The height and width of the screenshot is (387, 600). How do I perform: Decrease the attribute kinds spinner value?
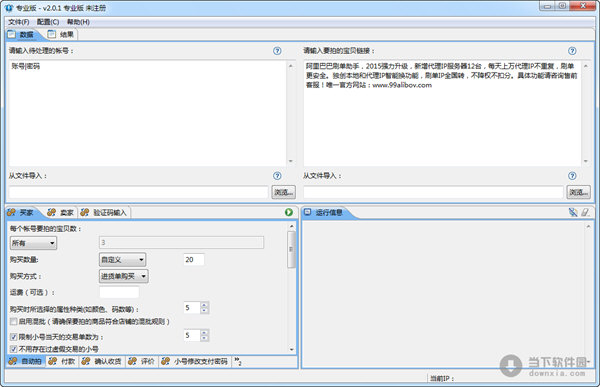coord(204,310)
